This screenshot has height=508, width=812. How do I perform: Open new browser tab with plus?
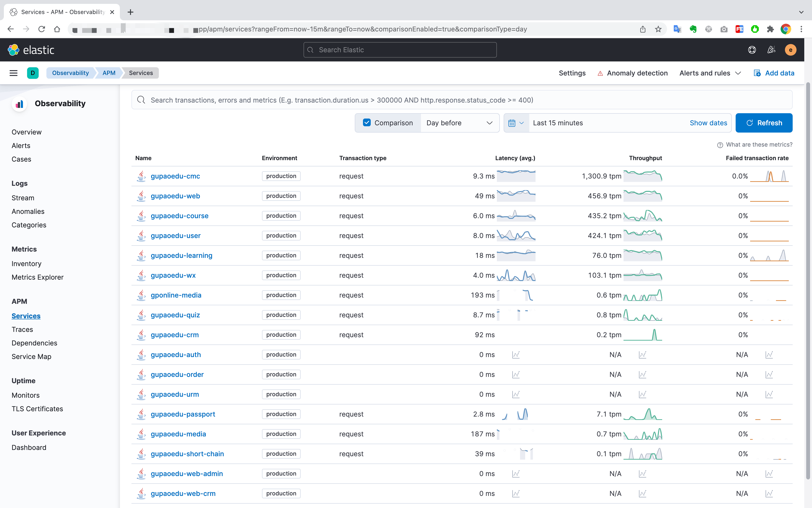(130, 12)
